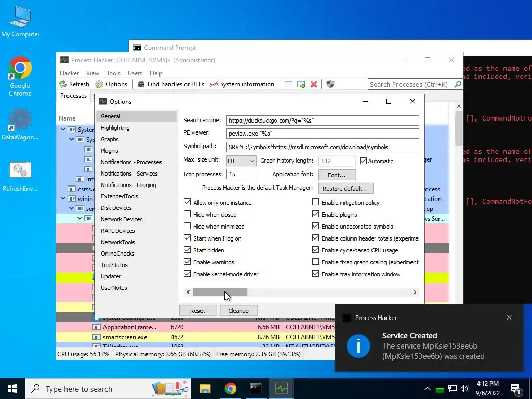The width and height of the screenshot is (532, 399).
Task: Open File Explorer from the taskbar
Action: pyautogui.click(x=205, y=389)
